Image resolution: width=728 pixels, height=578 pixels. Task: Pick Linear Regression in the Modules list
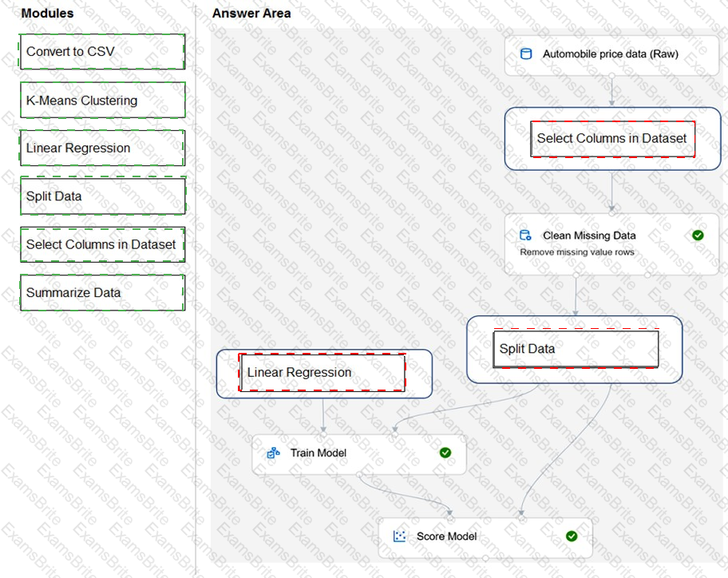102,148
